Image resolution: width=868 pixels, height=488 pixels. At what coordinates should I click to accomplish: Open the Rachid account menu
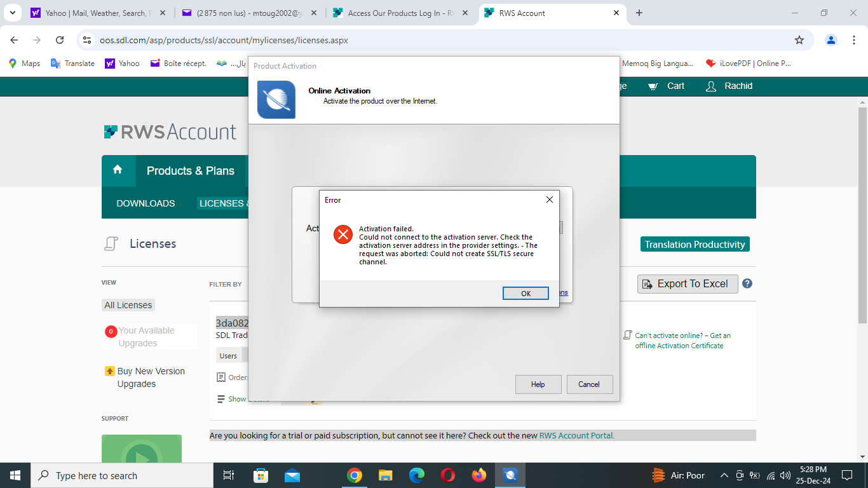pyautogui.click(x=729, y=86)
